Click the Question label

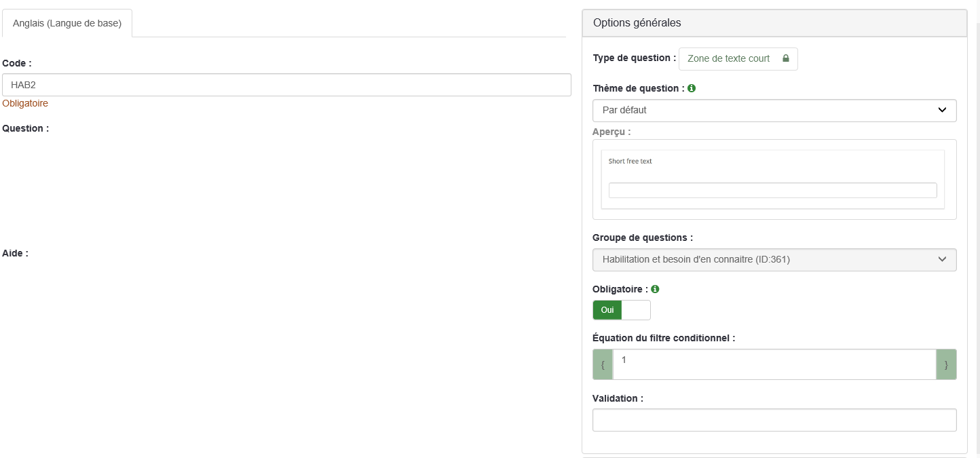pos(26,128)
